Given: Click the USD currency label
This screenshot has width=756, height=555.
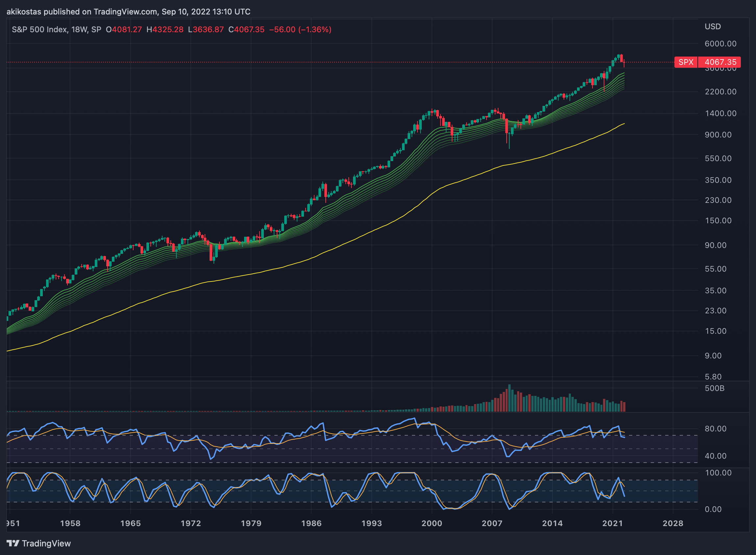Looking at the screenshot, I should tap(713, 27).
